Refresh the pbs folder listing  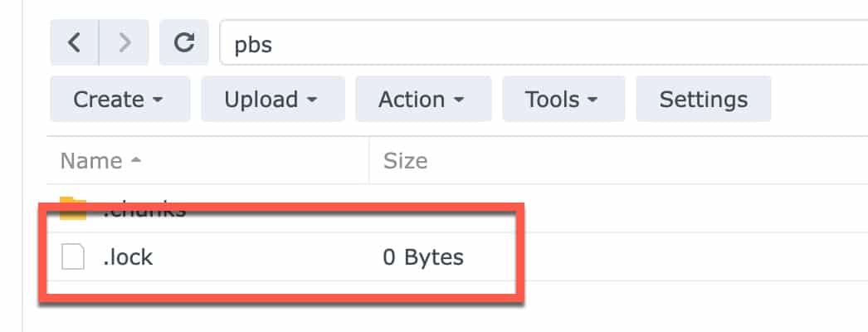(183, 42)
